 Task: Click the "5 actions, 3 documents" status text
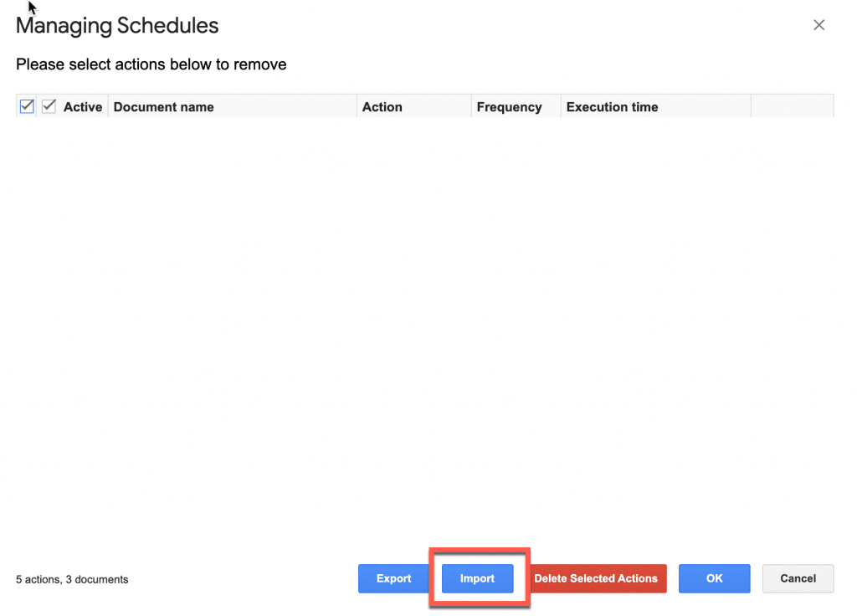[72, 579]
